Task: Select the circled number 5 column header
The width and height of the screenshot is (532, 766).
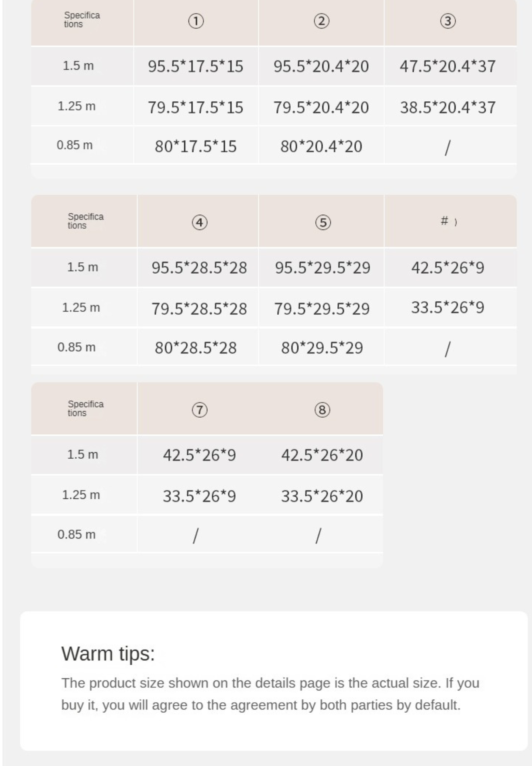Action: 323,223
